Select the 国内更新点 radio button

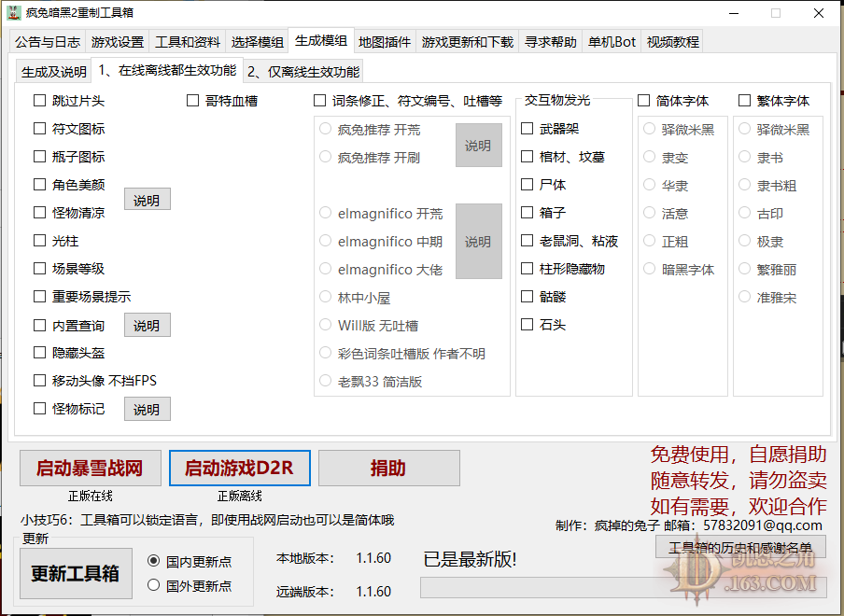pyautogui.click(x=153, y=561)
